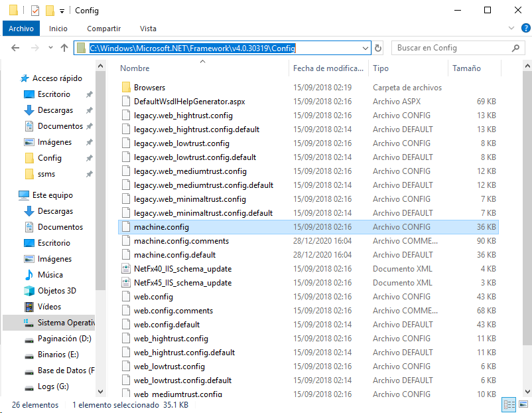This screenshot has width=532, height=413.
Task: Open the Quick Access Toolbar customize dropdown
Action: tap(62, 11)
